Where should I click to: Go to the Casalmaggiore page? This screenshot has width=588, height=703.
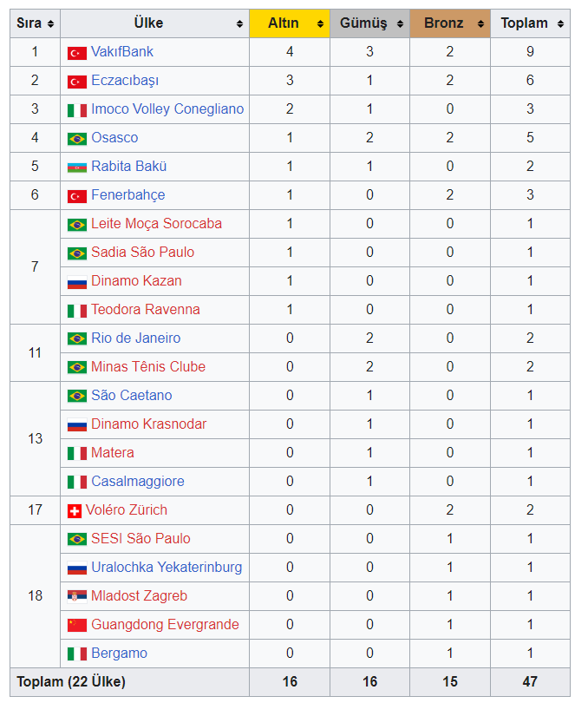[137, 482]
